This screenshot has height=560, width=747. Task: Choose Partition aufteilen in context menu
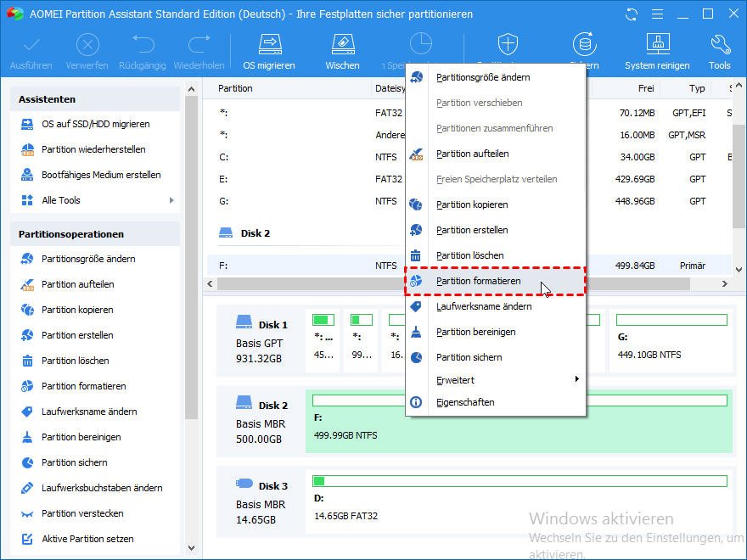coord(496,154)
